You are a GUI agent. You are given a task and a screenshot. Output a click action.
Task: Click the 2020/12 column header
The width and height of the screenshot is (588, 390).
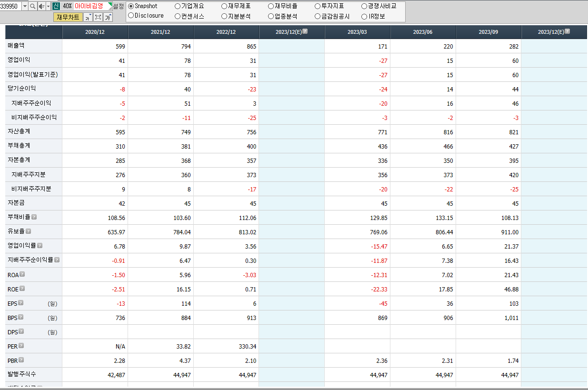[95, 32]
